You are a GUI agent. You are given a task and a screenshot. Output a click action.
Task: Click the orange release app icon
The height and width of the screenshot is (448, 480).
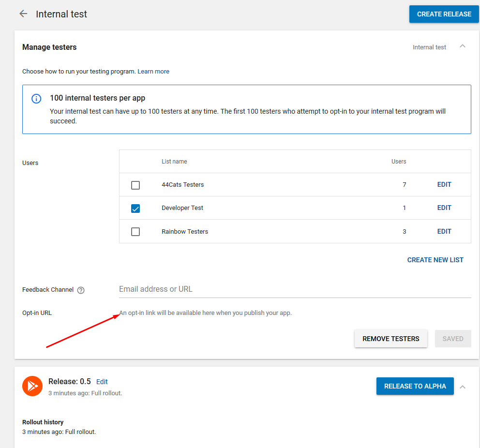coord(32,386)
